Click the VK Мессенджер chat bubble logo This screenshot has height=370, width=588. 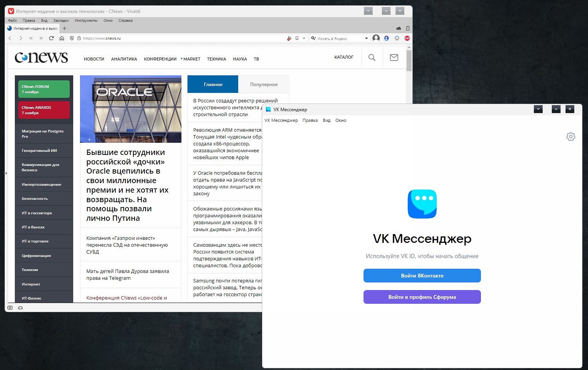click(x=422, y=204)
